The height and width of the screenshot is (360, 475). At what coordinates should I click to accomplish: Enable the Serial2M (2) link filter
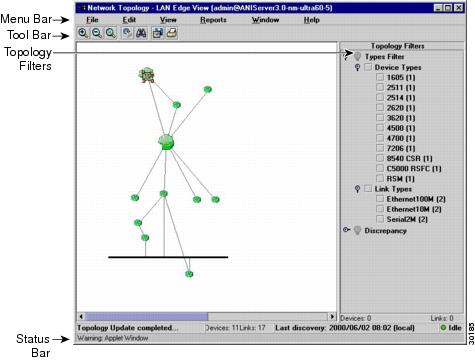(x=380, y=219)
